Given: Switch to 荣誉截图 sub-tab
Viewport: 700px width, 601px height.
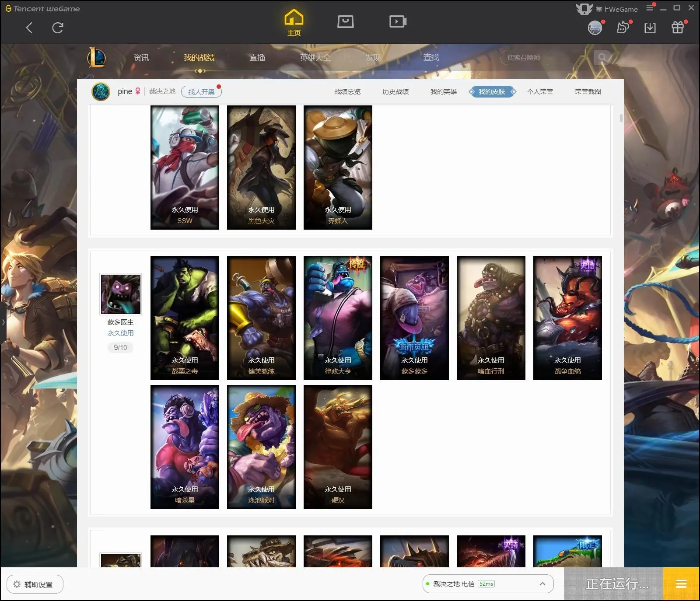Looking at the screenshot, I should pyautogui.click(x=588, y=92).
